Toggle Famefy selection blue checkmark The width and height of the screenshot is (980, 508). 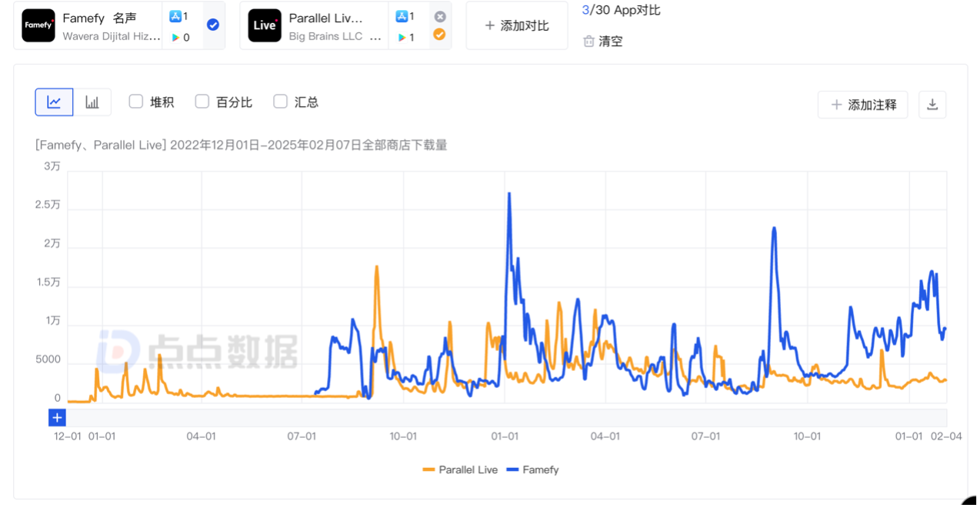[213, 25]
